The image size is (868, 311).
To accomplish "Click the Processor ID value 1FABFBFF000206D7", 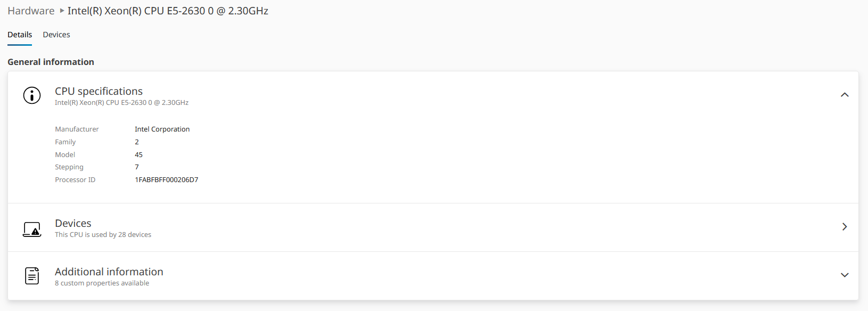I will (x=166, y=180).
